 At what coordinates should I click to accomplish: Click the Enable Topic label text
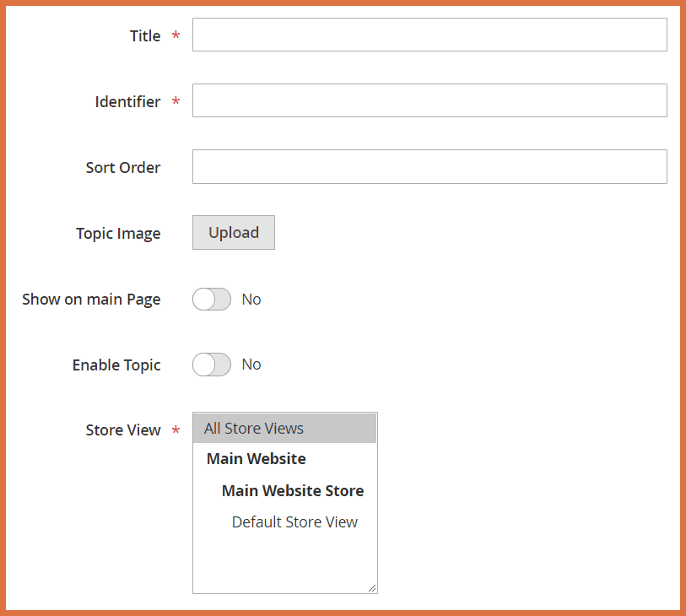coord(116,365)
